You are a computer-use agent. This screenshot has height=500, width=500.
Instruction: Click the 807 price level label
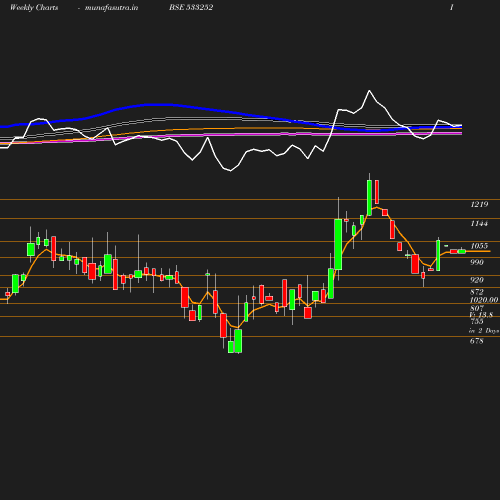tap(477, 308)
